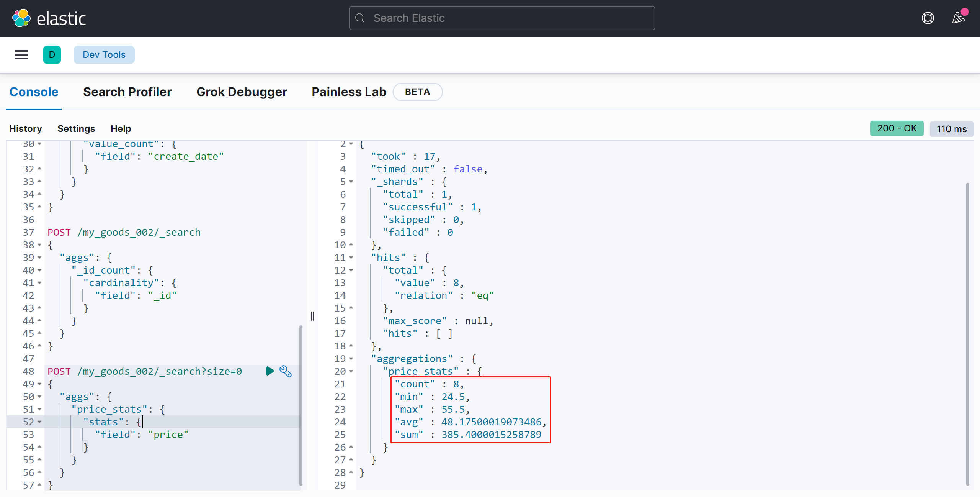The width and height of the screenshot is (980, 497).
Task: Switch to Search Profiler tab
Action: click(x=127, y=91)
